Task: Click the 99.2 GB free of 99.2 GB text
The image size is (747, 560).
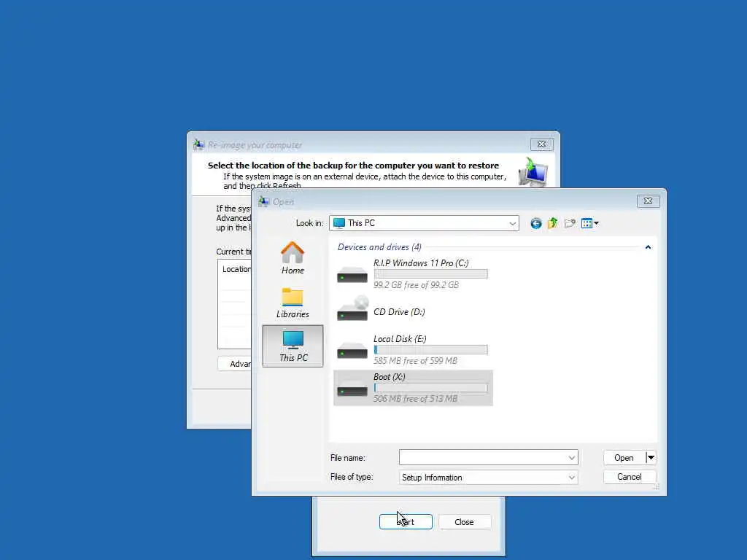Action: [416, 285]
